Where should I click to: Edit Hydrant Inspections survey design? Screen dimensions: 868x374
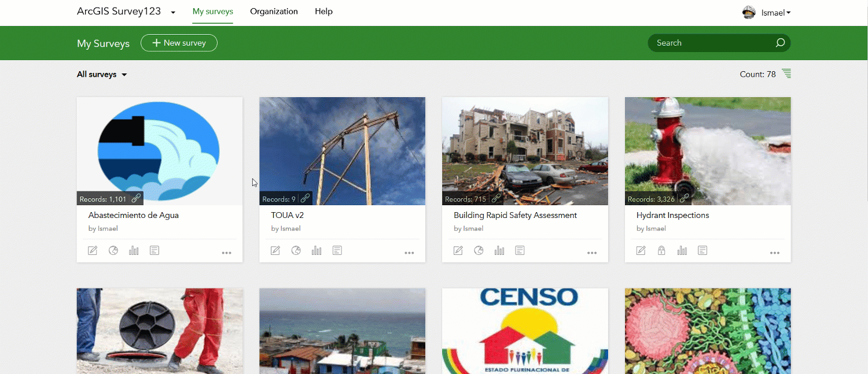(x=641, y=250)
